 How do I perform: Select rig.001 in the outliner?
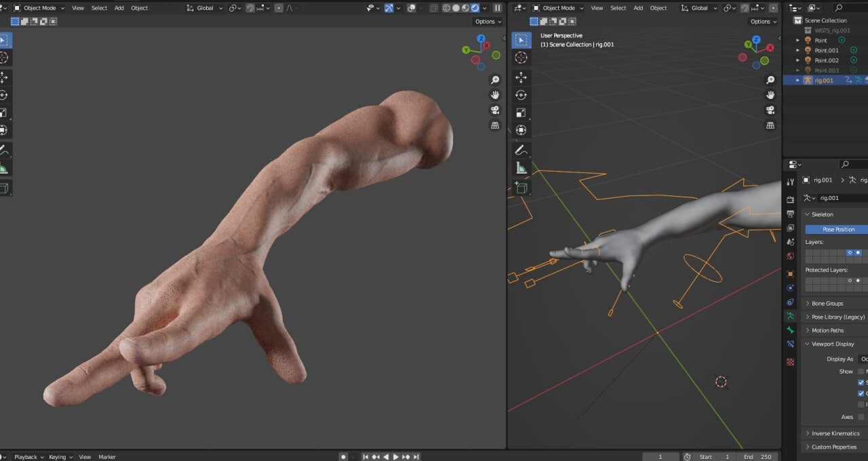(823, 80)
